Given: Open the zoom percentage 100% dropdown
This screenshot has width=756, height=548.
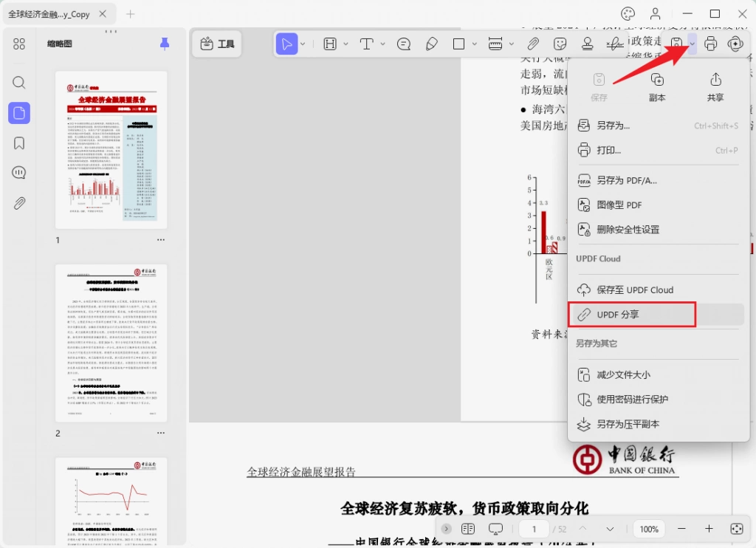Looking at the screenshot, I should click(649, 529).
